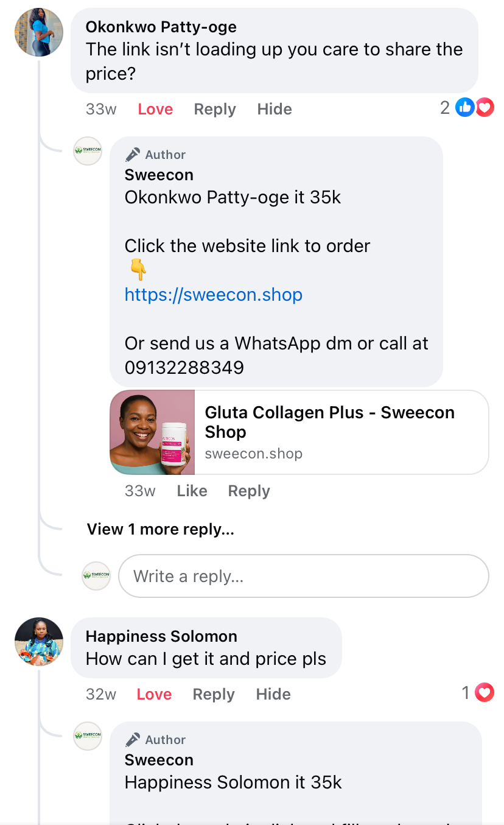Screen dimensions: 504x825
Task: Click the Sweecon avatar beside the reply box
Action: tap(96, 575)
